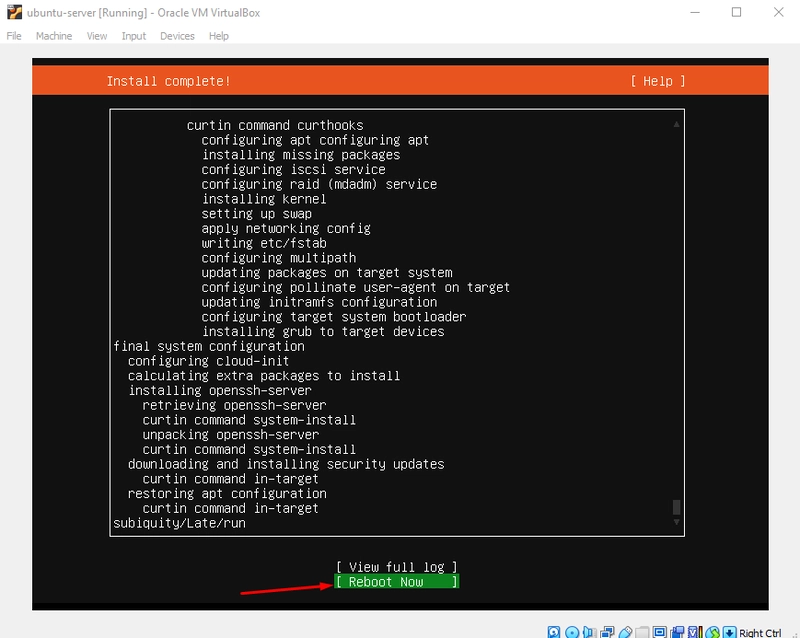The width and height of the screenshot is (800, 638).
Task: Click the log scrollbar down arrow
Action: [x=676, y=522]
